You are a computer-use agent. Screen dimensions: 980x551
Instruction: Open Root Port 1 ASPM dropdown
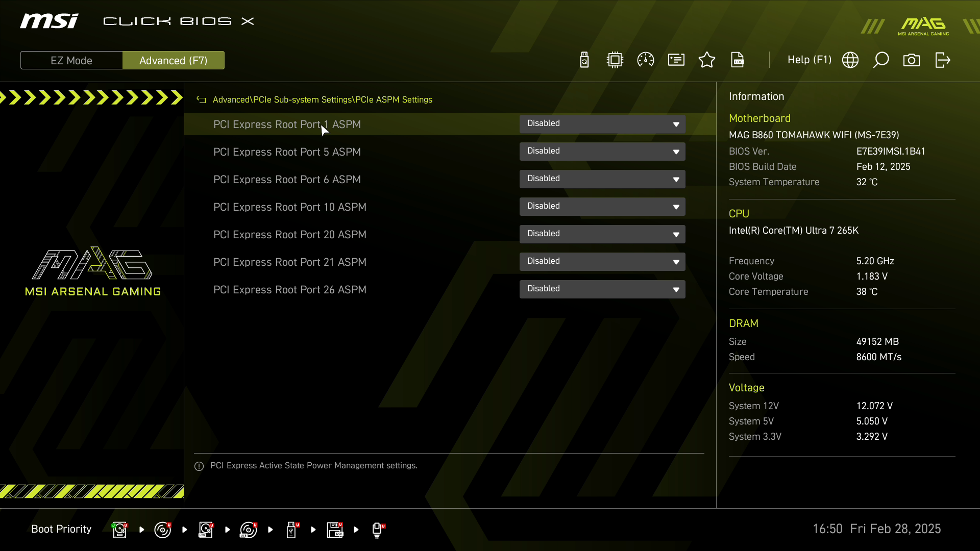(x=602, y=124)
